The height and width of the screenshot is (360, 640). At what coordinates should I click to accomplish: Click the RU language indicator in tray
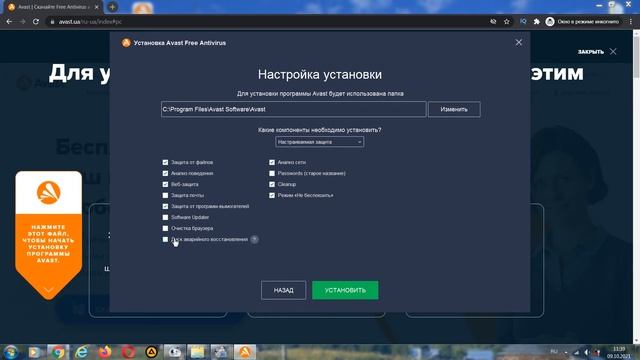(x=554, y=351)
